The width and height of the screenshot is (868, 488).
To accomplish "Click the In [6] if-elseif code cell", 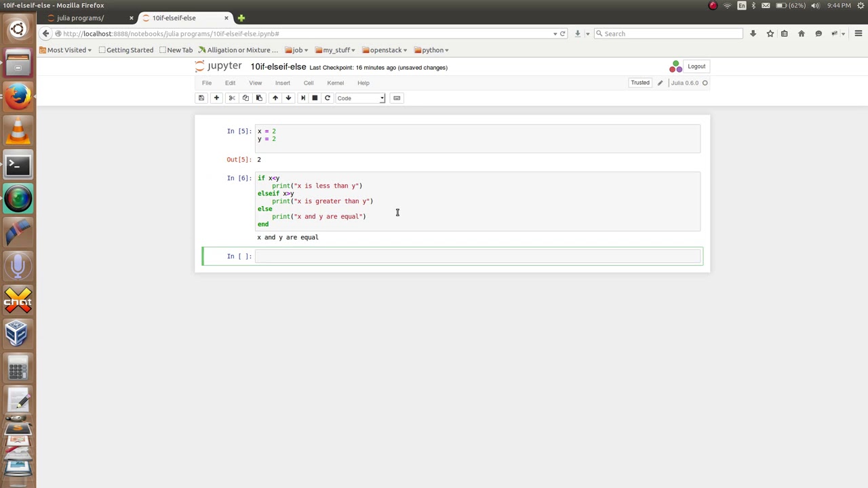I will tap(477, 201).
